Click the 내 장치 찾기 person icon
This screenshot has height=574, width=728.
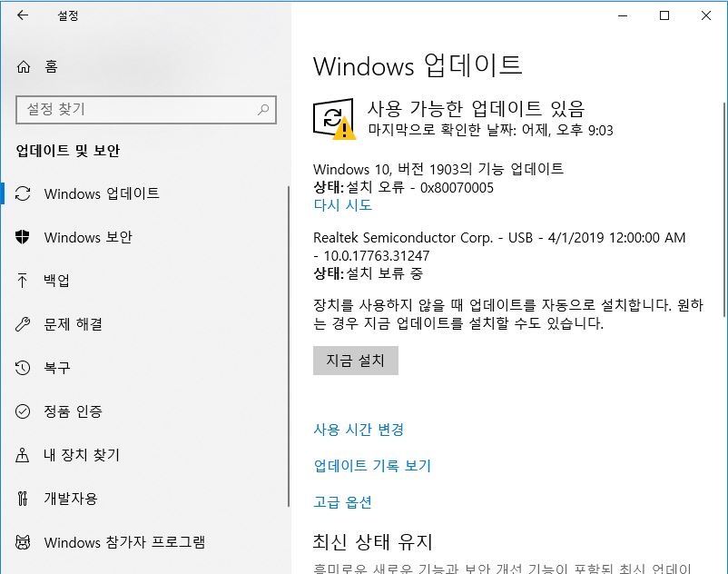pyautogui.click(x=23, y=455)
